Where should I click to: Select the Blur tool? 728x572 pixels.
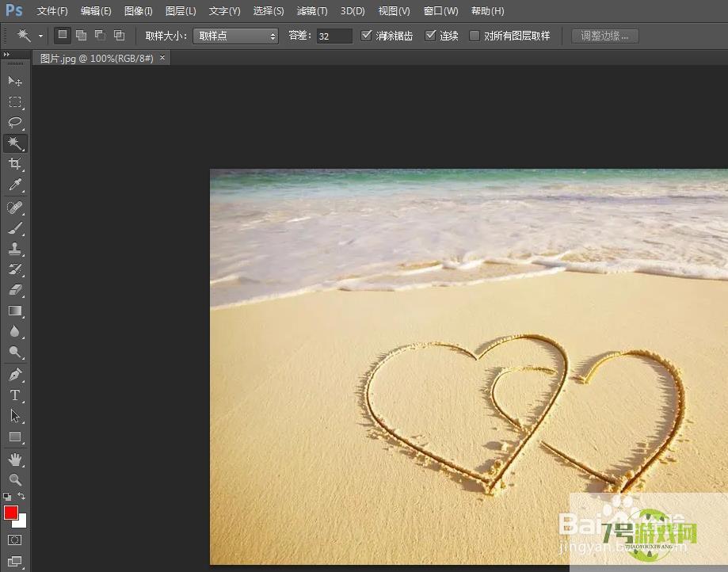click(15, 331)
